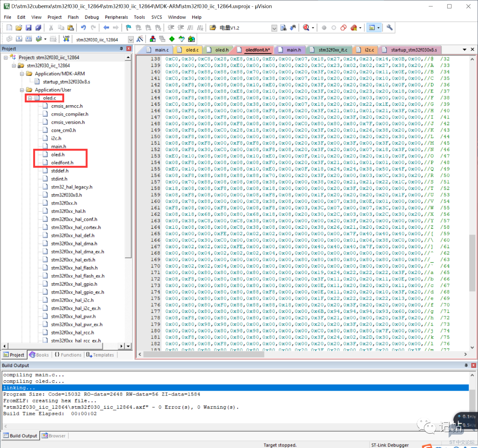Select oledfont.h in project tree
The height and width of the screenshot is (448, 478).
coord(62,163)
